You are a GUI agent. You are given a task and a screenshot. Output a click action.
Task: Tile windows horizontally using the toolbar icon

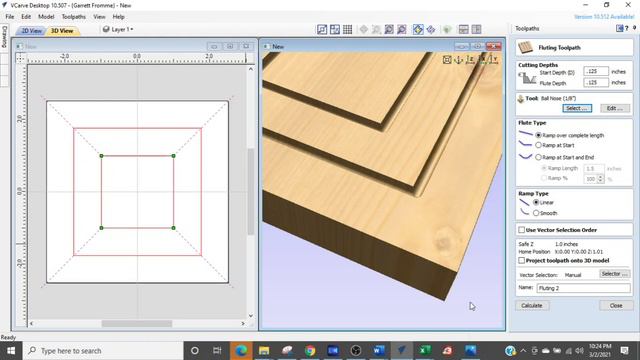point(463,29)
